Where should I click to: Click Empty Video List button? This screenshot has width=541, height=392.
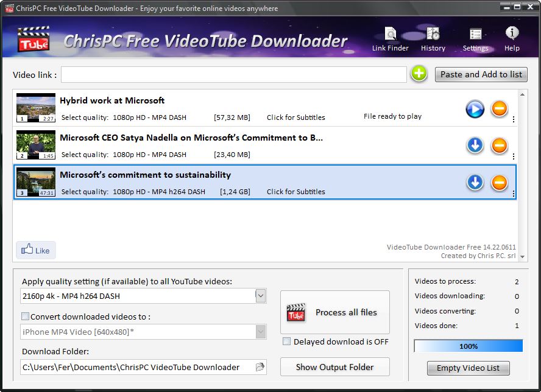point(468,368)
